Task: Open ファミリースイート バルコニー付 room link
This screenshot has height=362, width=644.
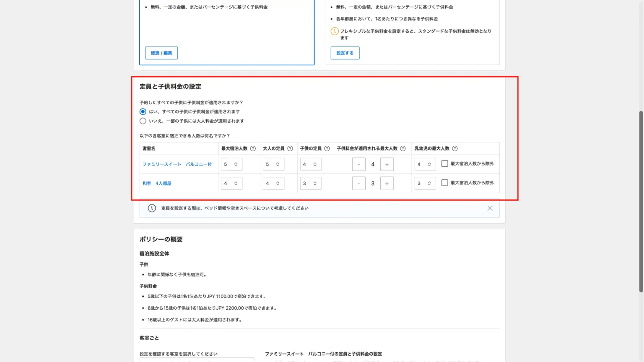Action: [x=177, y=164]
